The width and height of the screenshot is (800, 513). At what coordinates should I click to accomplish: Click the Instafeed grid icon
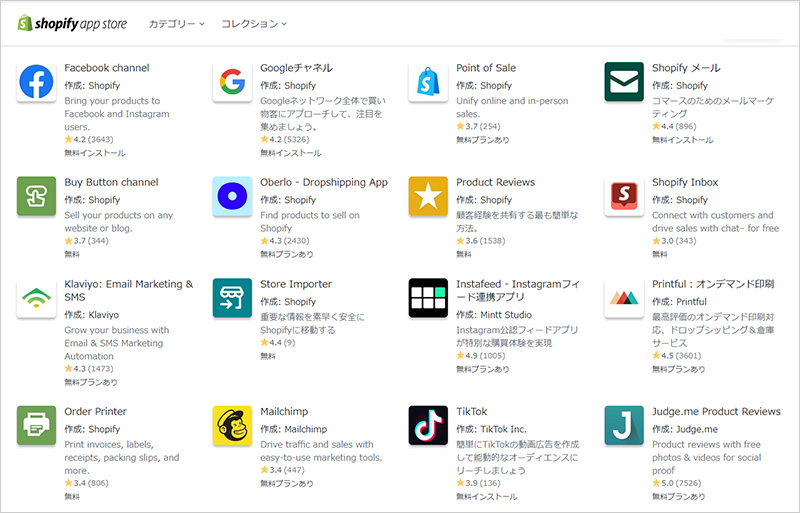[428, 298]
